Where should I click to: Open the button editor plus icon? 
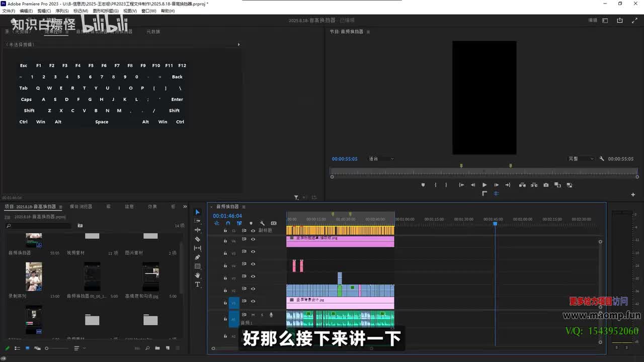[633, 195]
